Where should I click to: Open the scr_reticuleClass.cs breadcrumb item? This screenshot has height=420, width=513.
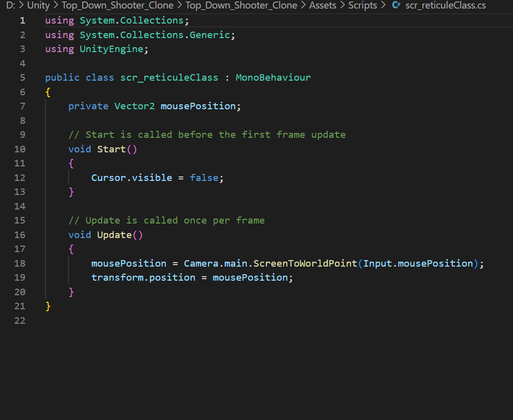pos(445,6)
